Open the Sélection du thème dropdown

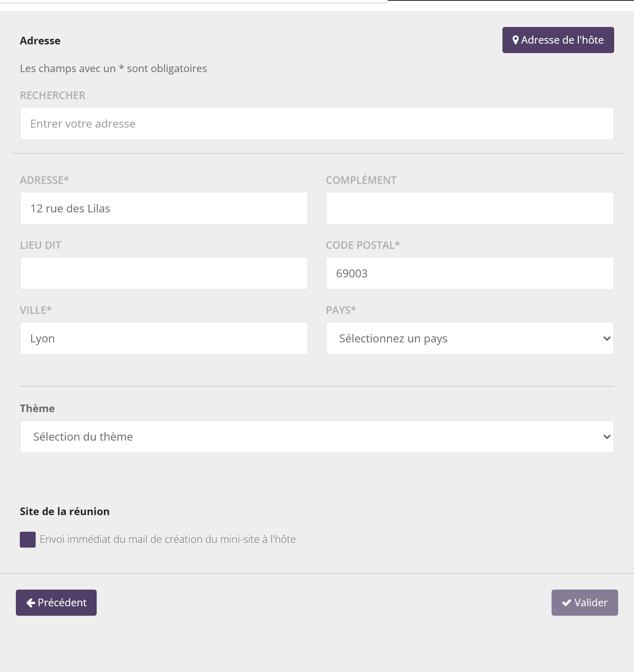[317, 437]
